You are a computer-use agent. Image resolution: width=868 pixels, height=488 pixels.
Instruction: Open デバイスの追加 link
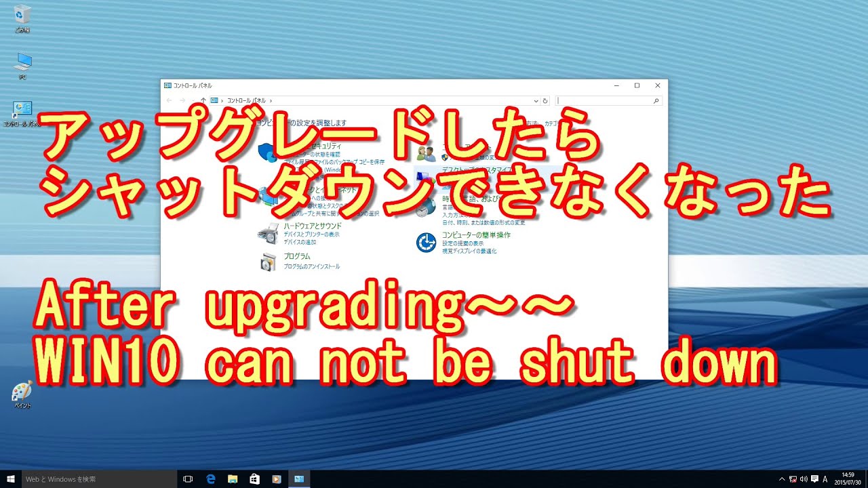click(x=300, y=242)
